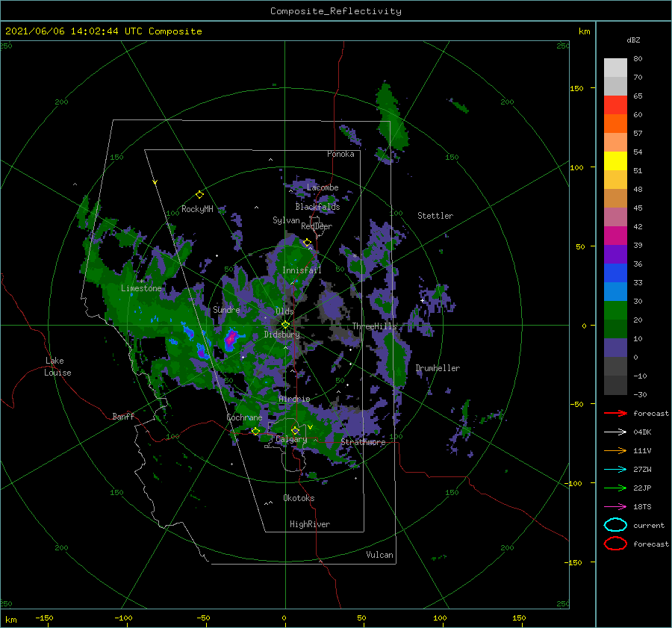Click the slate purple 0-10 dBZ swatch
Image resolution: width=672 pixels, height=628 pixels.
pos(615,348)
